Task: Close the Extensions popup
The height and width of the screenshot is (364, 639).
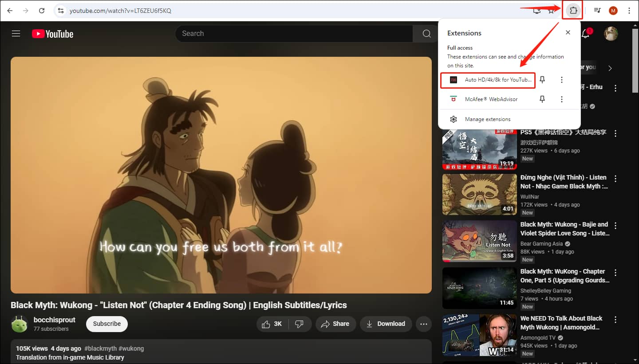Action: point(568,33)
